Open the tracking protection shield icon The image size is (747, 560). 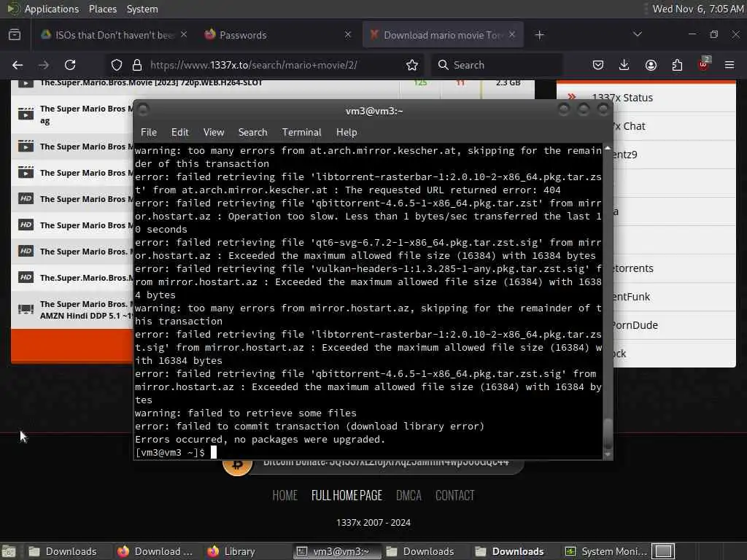tap(116, 65)
